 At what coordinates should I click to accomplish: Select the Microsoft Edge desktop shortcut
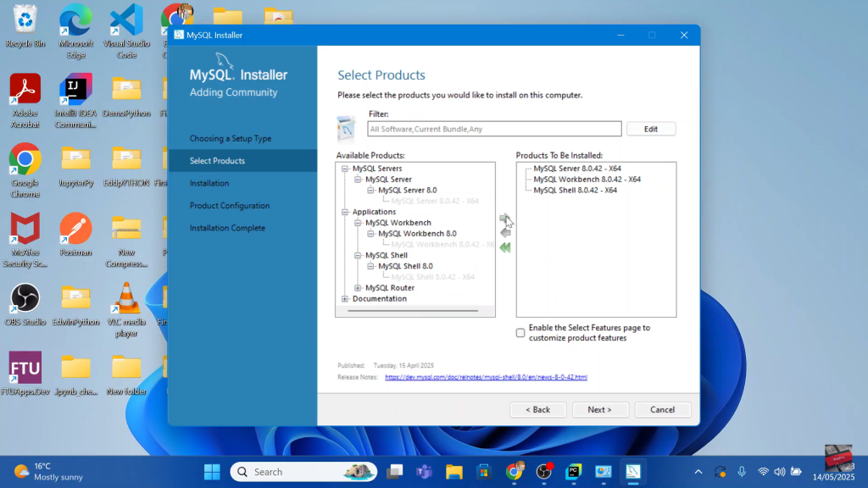click(x=75, y=31)
